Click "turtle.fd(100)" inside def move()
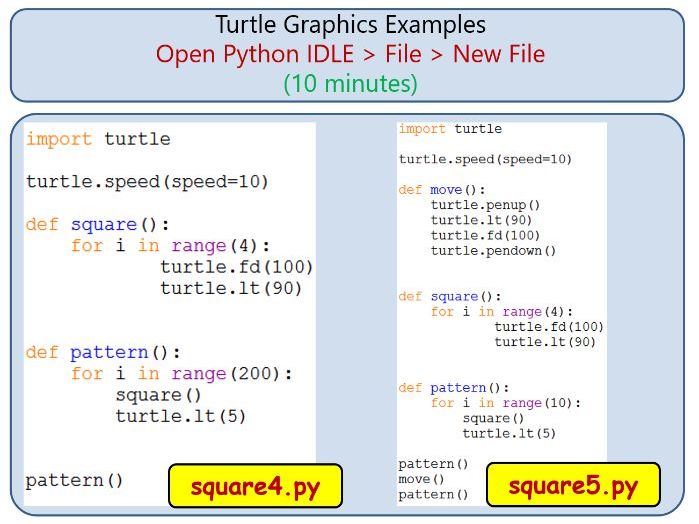699x524 pixels. 485,235
